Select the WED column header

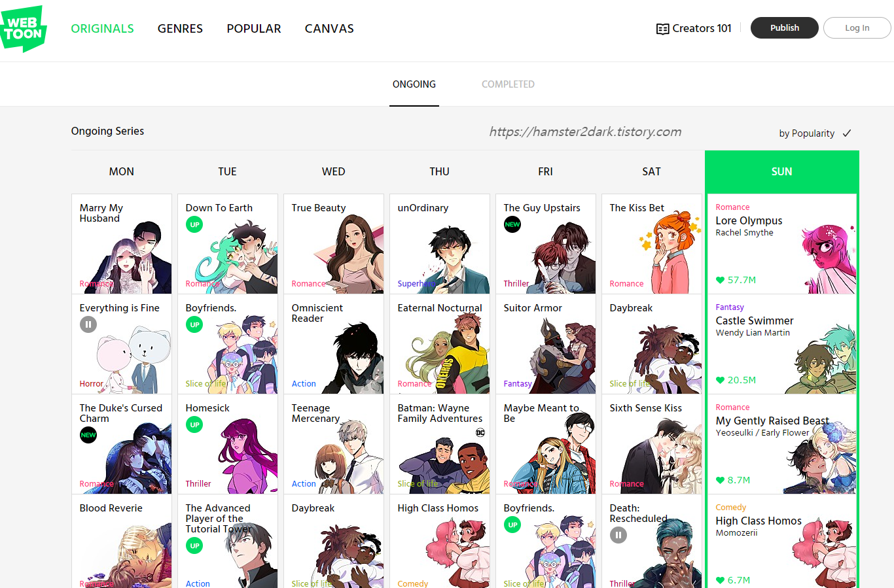point(334,171)
